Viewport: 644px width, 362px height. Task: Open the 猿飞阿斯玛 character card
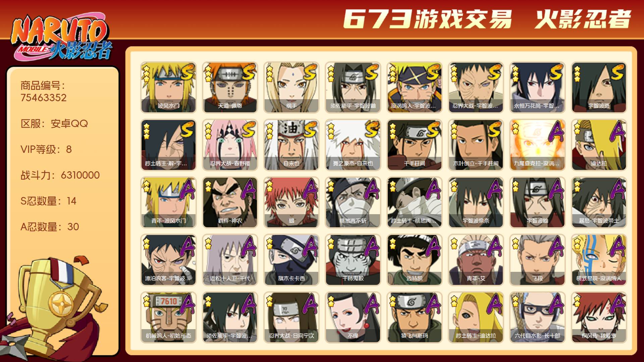point(415,317)
